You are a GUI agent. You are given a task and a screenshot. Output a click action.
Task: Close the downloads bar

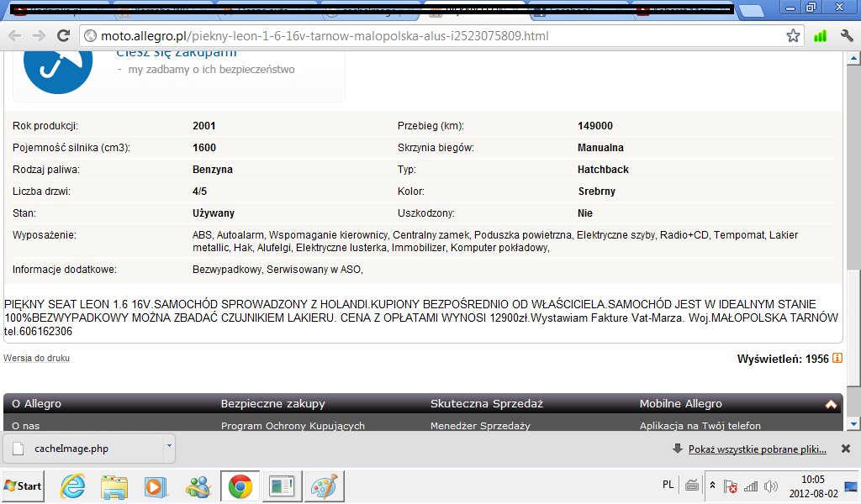click(x=846, y=449)
